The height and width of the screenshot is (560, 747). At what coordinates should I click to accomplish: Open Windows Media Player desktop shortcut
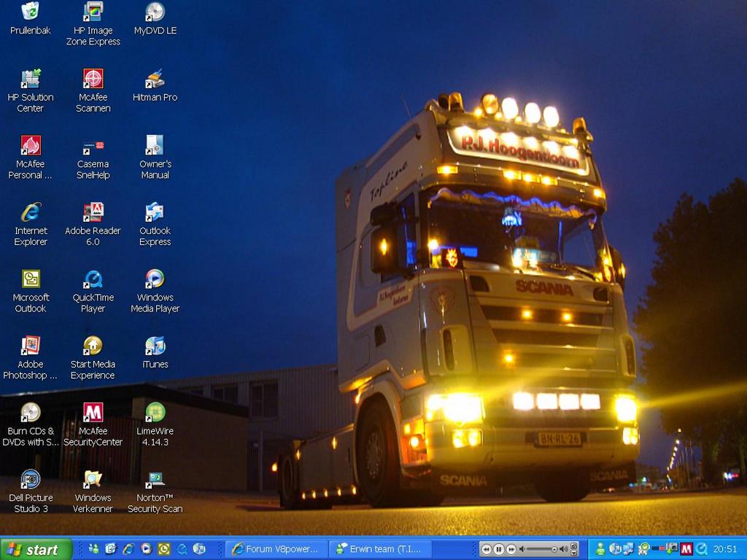155,290
